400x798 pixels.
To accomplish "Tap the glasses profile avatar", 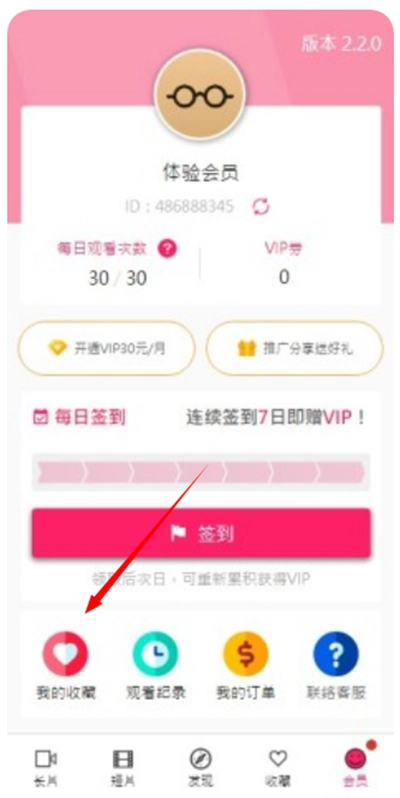I will 199,95.
